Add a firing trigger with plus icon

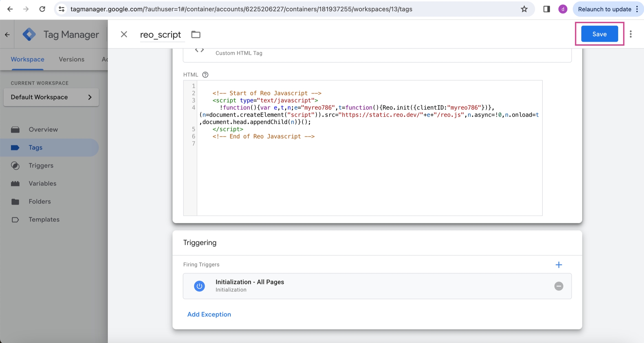pyautogui.click(x=558, y=265)
